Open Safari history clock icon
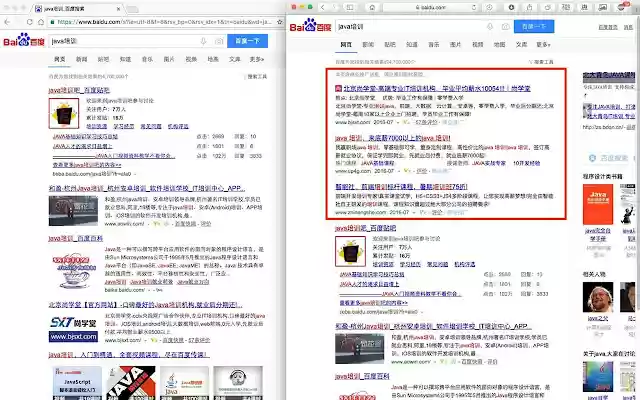The height and width of the screenshot is (400, 640). (x=489, y=7)
